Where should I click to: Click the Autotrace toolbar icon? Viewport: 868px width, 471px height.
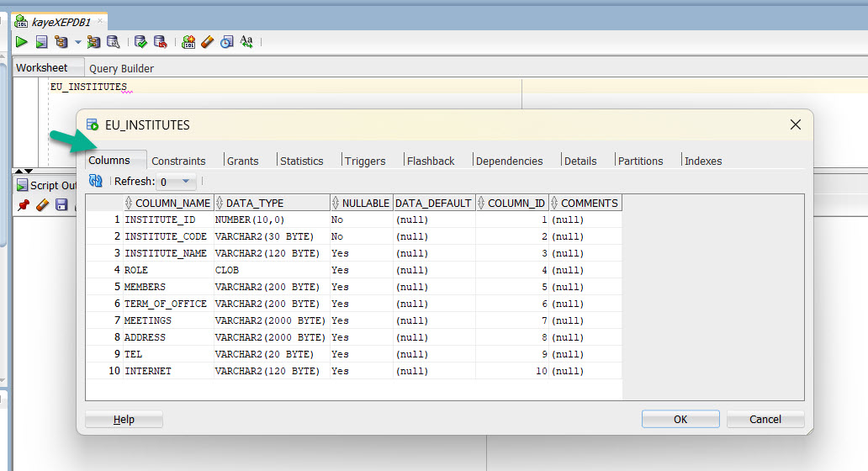click(x=93, y=41)
